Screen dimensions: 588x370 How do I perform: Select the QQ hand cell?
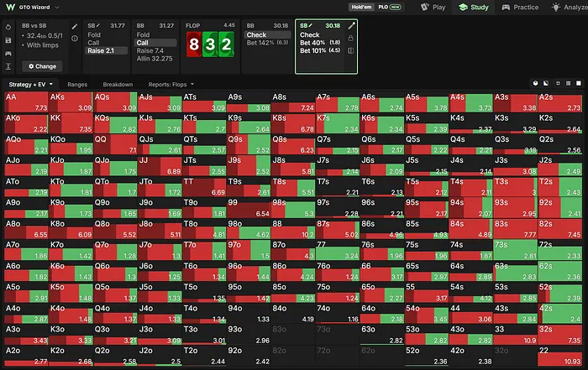tap(115, 144)
